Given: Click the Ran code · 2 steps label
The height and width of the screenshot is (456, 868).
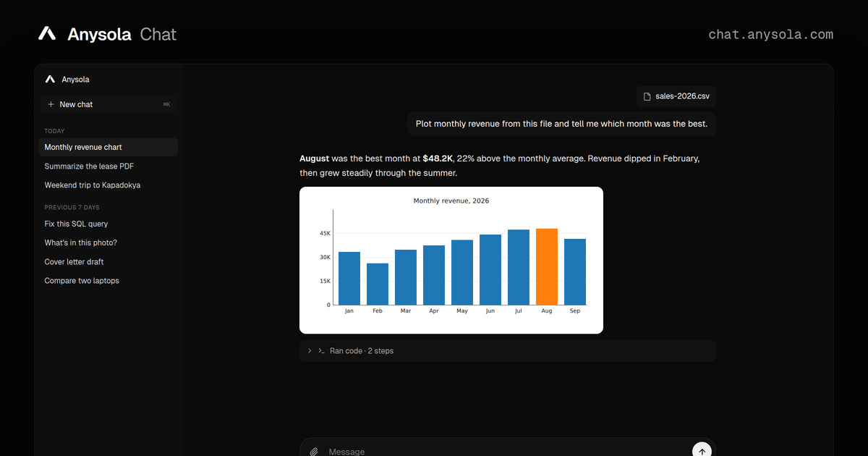Looking at the screenshot, I should click(x=362, y=351).
